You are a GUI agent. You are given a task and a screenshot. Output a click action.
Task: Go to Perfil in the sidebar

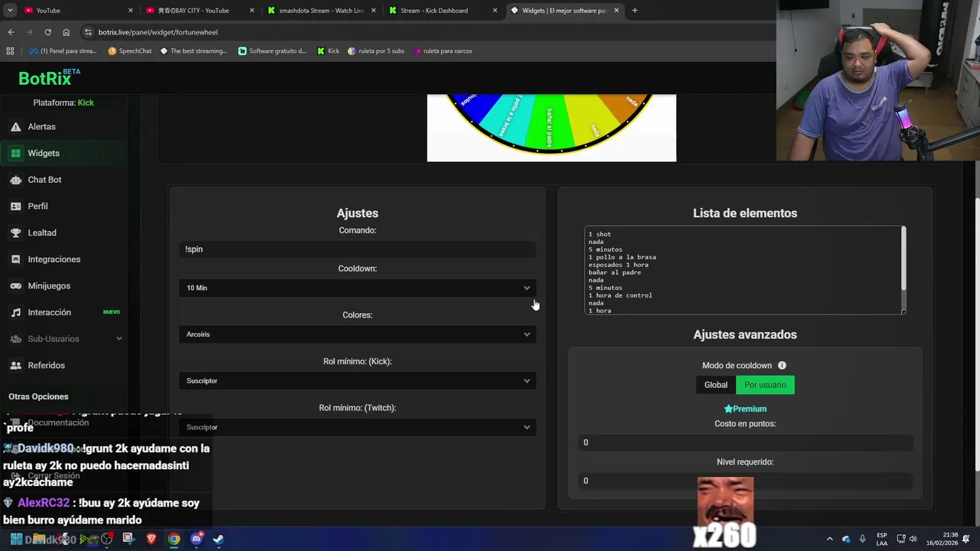click(x=38, y=207)
